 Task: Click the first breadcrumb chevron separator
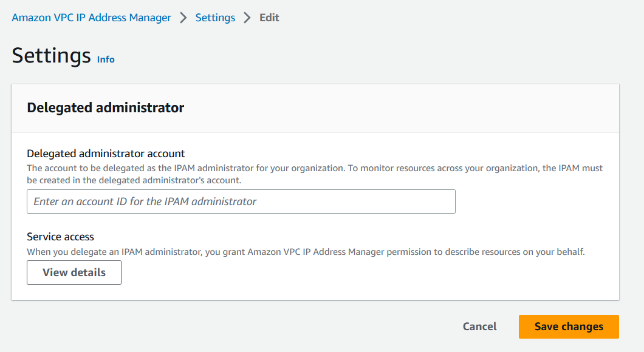pyautogui.click(x=182, y=18)
